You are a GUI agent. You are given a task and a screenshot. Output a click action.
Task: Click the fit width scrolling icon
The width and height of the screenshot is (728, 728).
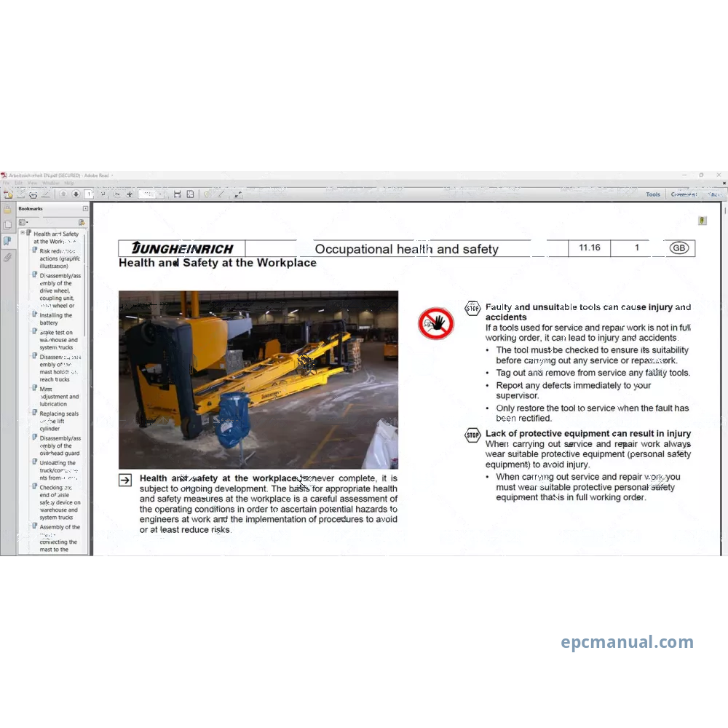tap(178, 194)
